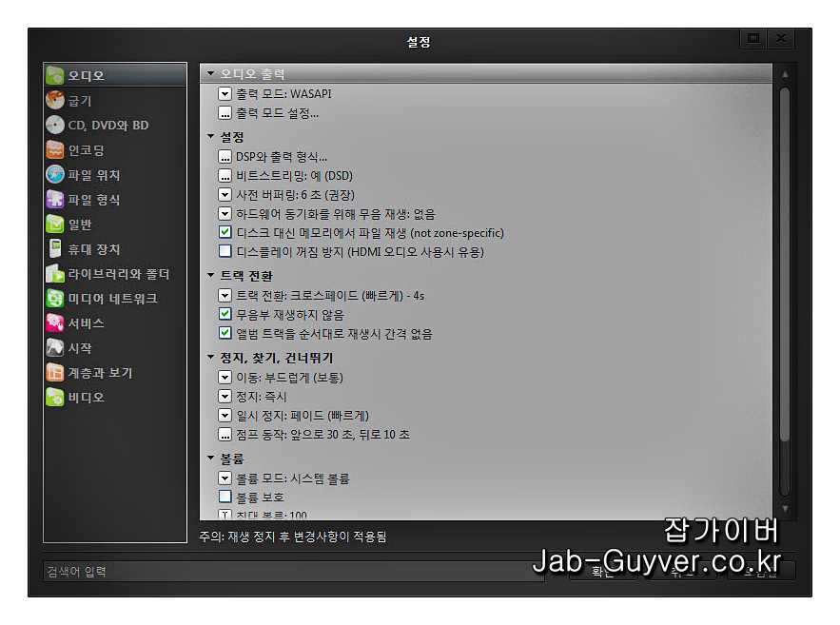840x625 pixels.
Task: Click the 비디오 video icon
Action: [x=54, y=398]
